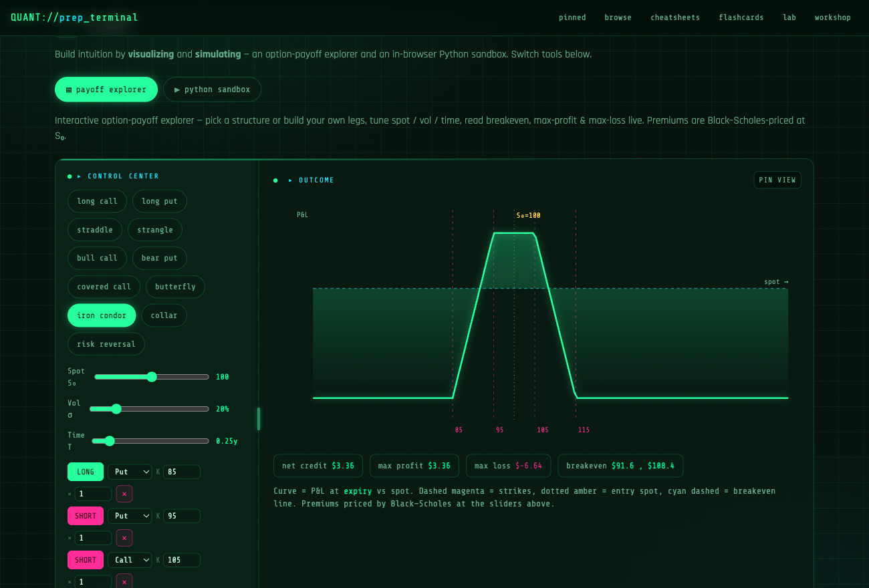
Task: Click the quantity field under the 95 put leg
Action: [x=93, y=538]
